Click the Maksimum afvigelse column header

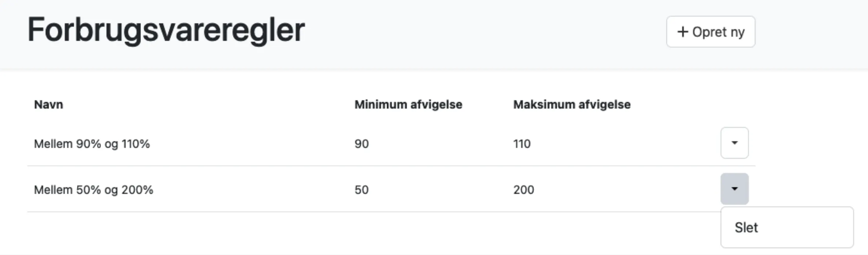[572, 104]
